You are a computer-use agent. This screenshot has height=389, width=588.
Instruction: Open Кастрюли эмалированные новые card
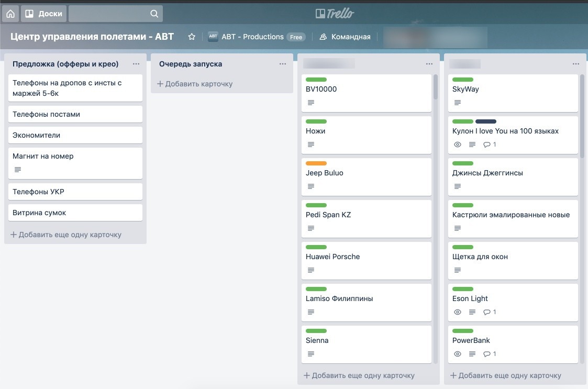tap(513, 219)
